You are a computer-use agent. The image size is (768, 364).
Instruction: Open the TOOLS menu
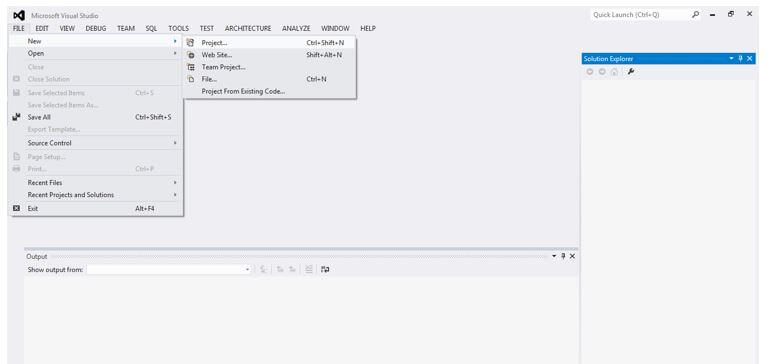point(178,28)
